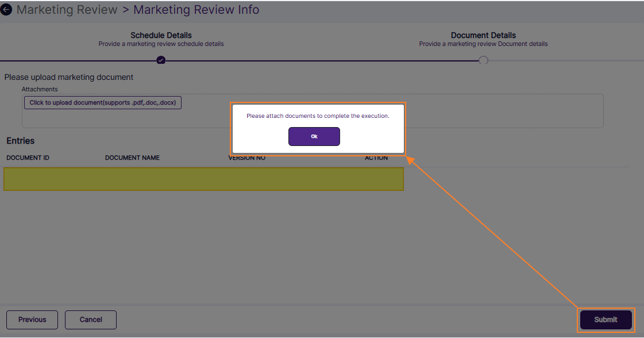Open the Marketing Review breadcrumb link
Viewport: 644px width, 338px height.
[x=67, y=9]
